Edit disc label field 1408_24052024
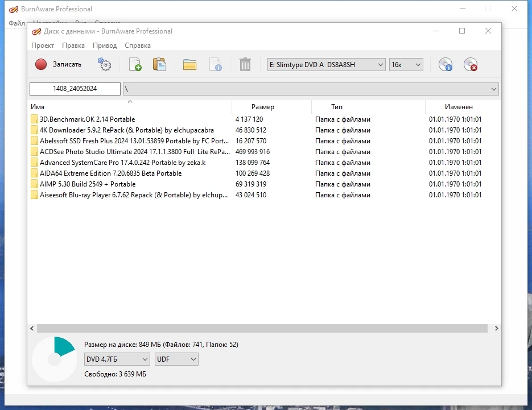Screen dimensions: 532x410 [x=75, y=89]
